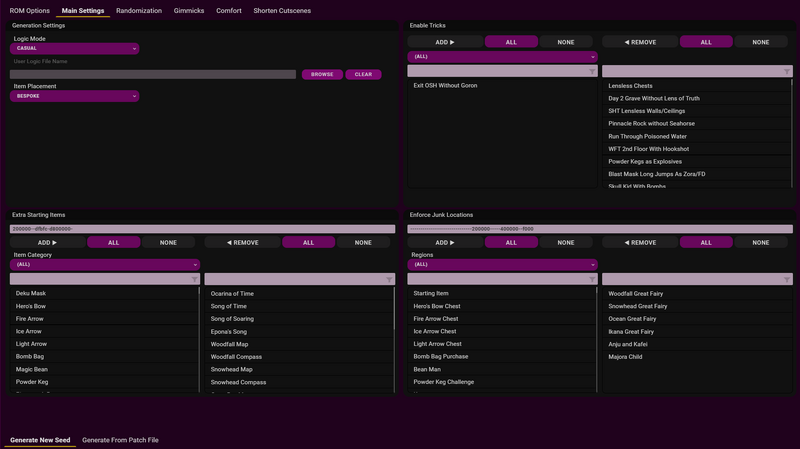Switch to Generate From Patch File tab
The width and height of the screenshot is (800, 449).
coord(120,440)
